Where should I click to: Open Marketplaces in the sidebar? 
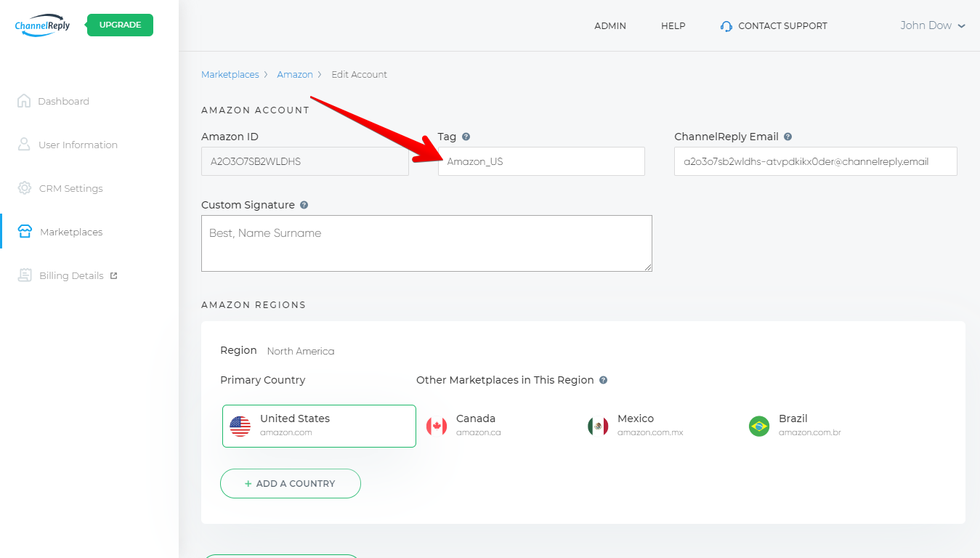(x=71, y=232)
